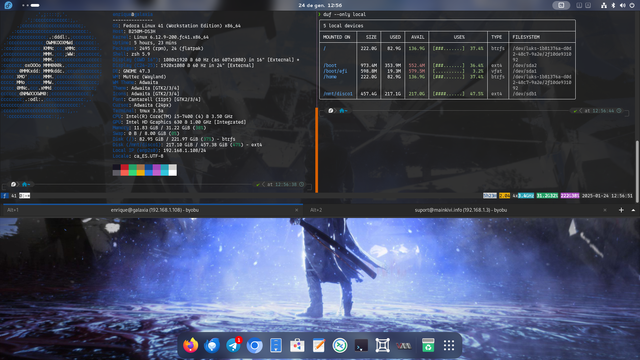Click the workspace indicator pill
This screenshot has height=360, width=640.
coord(31,5)
